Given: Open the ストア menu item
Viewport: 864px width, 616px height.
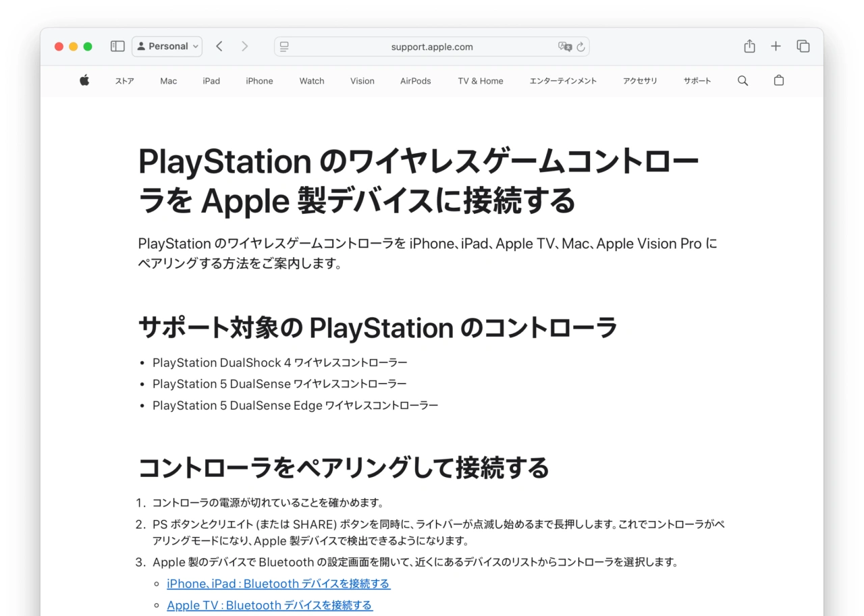Looking at the screenshot, I should pyautogui.click(x=124, y=81).
